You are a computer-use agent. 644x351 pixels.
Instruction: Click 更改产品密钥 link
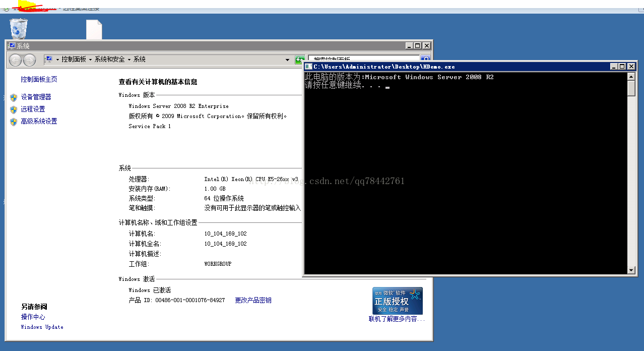(253, 300)
